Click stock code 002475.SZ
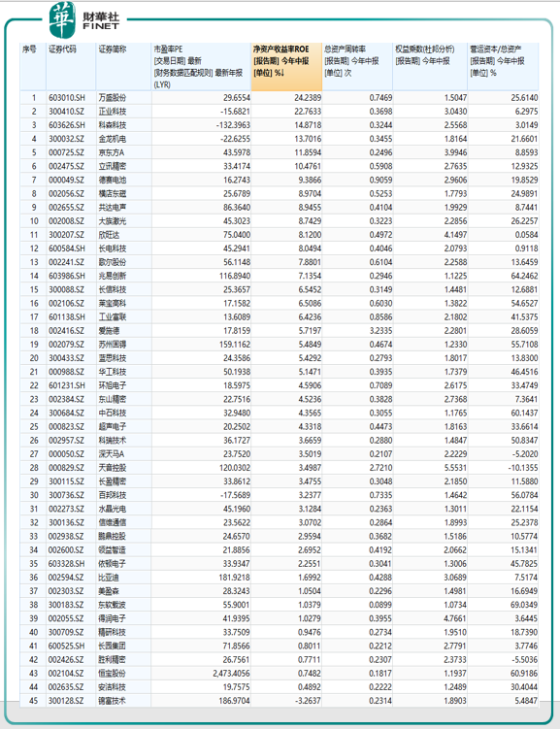 click(66, 166)
